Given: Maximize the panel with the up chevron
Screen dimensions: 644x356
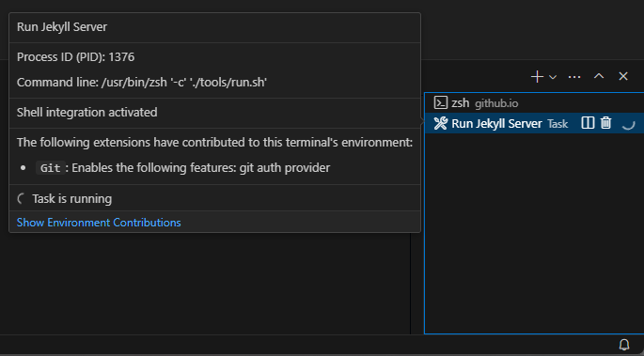Looking at the screenshot, I should click(599, 76).
